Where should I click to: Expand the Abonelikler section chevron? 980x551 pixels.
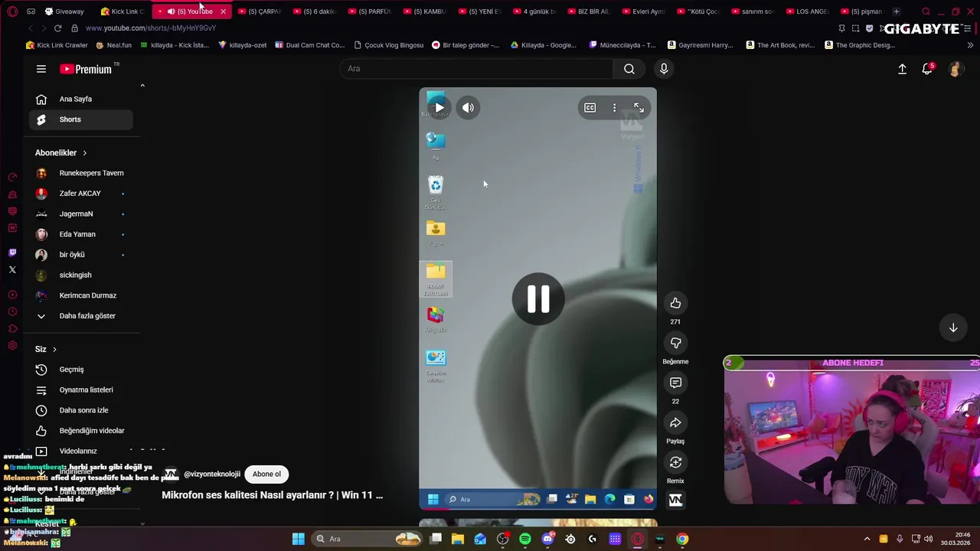84,153
